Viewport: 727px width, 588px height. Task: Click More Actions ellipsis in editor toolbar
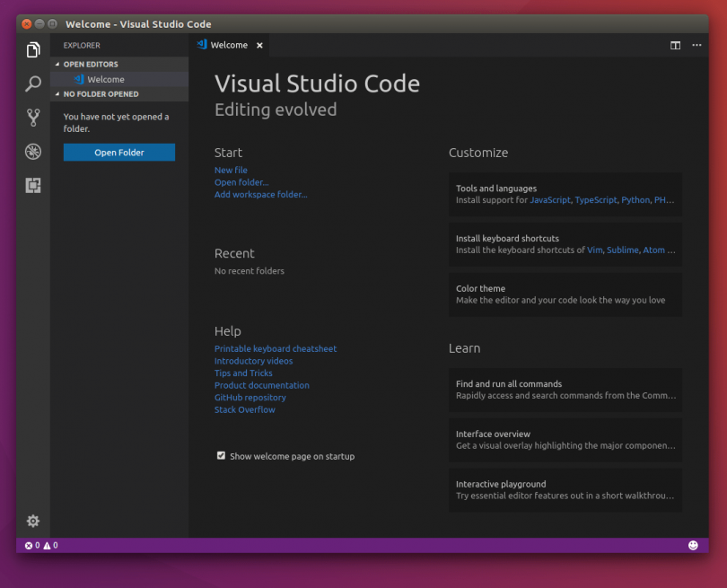(x=696, y=45)
